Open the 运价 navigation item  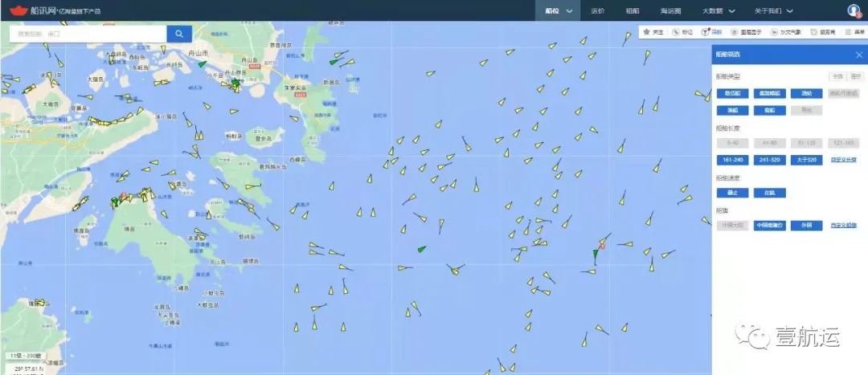[x=597, y=10]
